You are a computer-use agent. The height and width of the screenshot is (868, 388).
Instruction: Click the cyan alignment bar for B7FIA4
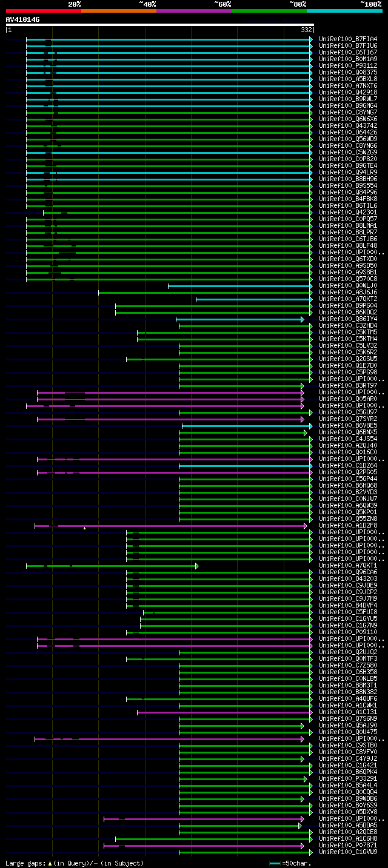[x=170, y=39]
